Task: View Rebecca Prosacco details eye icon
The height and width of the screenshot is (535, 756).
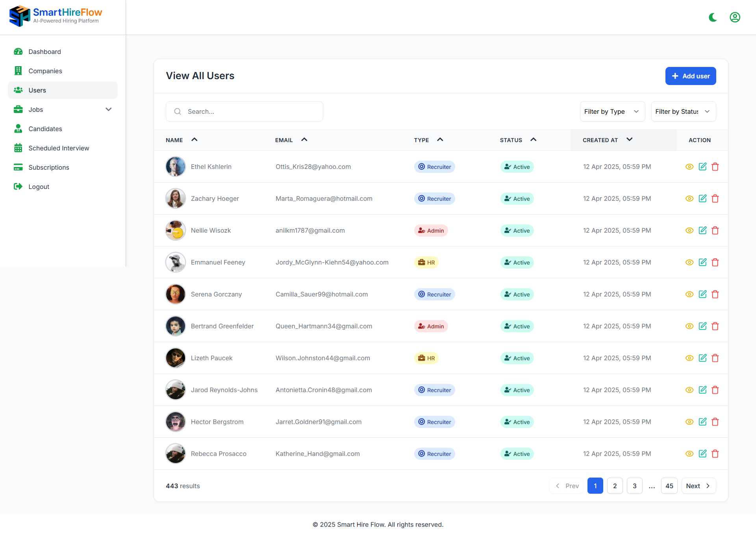Action: (x=689, y=454)
